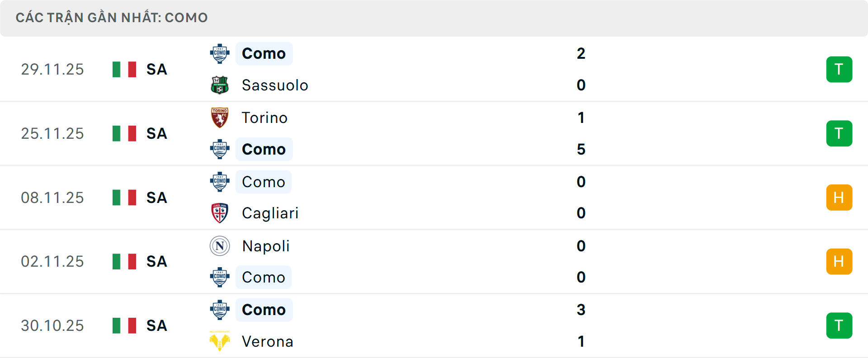This screenshot has height=358, width=868.
Task: Open the Cagliari team link
Action: 270,213
